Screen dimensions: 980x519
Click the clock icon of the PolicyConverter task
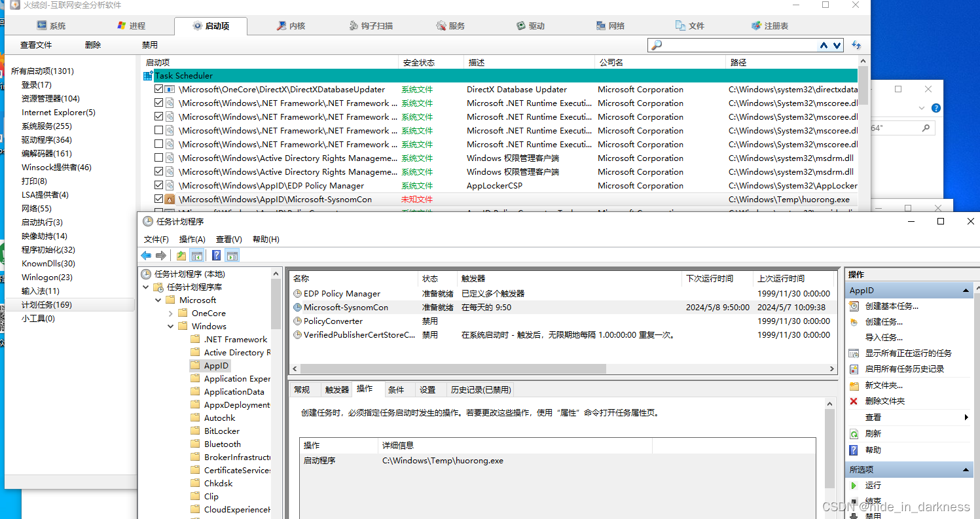coord(297,321)
